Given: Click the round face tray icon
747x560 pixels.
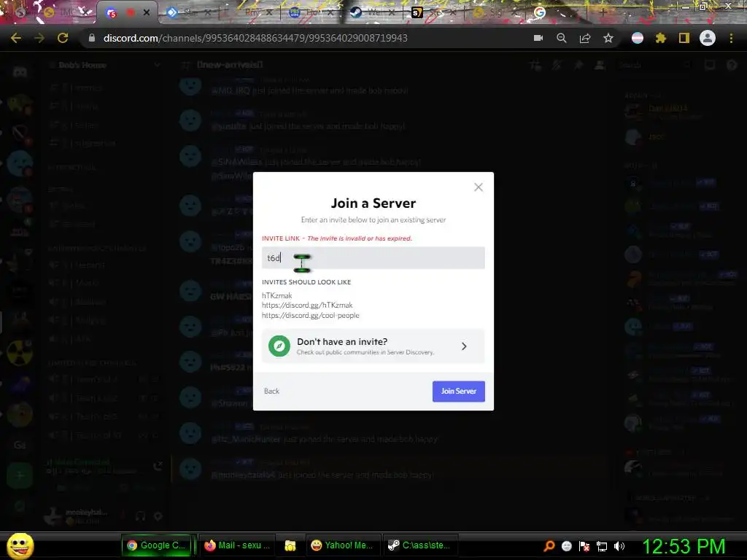Looking at the screenshot, I should point(566,546).
